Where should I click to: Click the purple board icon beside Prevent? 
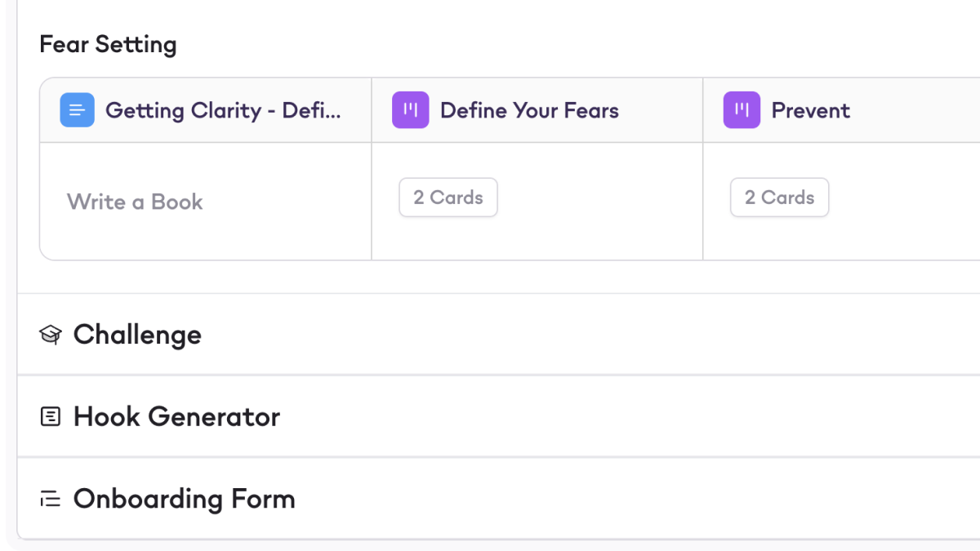coord(742,110)
